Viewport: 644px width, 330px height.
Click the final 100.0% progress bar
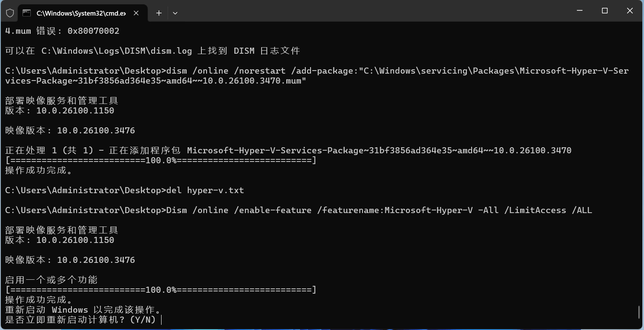[161, 290]
